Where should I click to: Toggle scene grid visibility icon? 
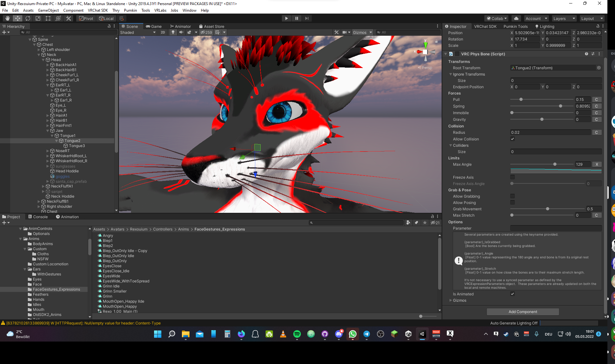coord(217,32)
